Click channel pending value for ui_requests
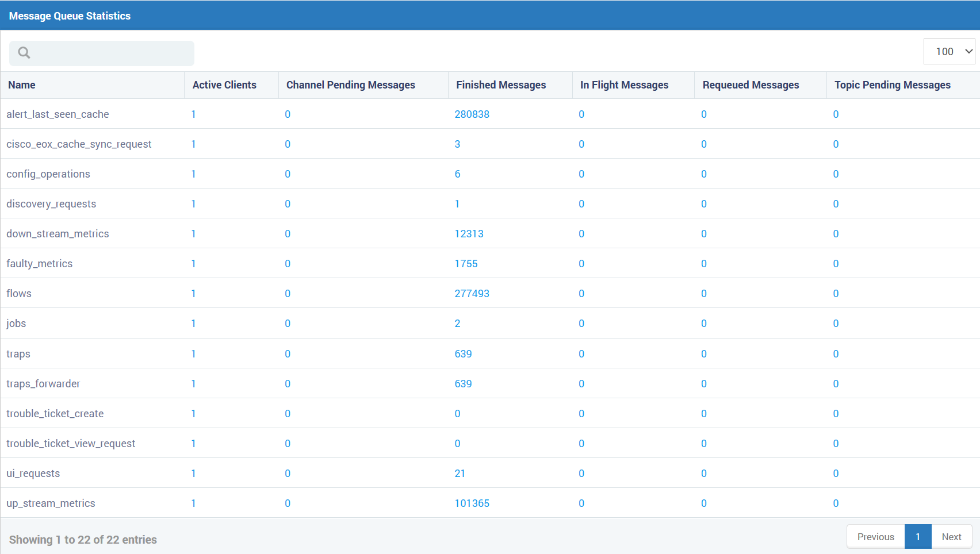This screenshot has height=554, width=980. coord(288,474)
